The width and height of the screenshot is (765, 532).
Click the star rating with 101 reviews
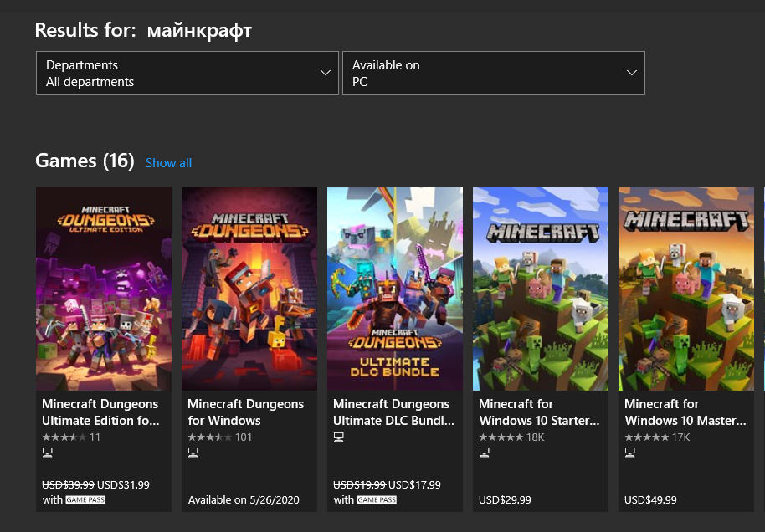(220, 437)
